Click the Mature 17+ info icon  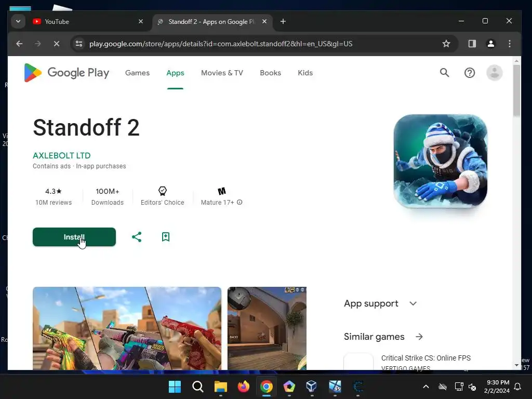pyautogui.click(x=240, y=202)
